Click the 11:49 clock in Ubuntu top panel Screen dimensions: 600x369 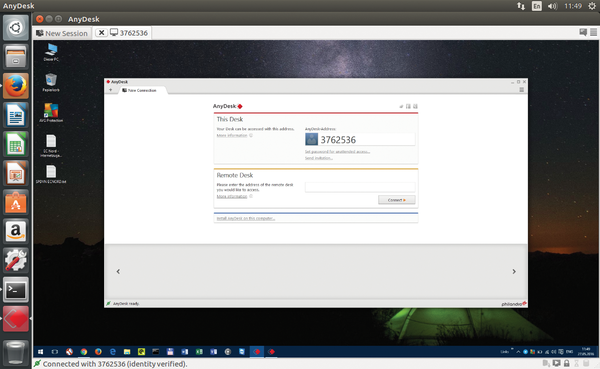(573, 6)
